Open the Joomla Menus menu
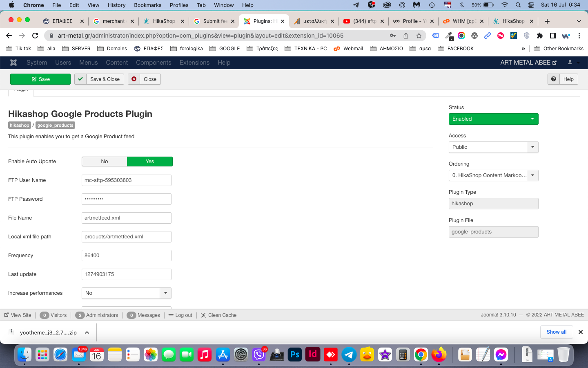The image size is (588, 368). pyautogui.click(x=89, y=63)
